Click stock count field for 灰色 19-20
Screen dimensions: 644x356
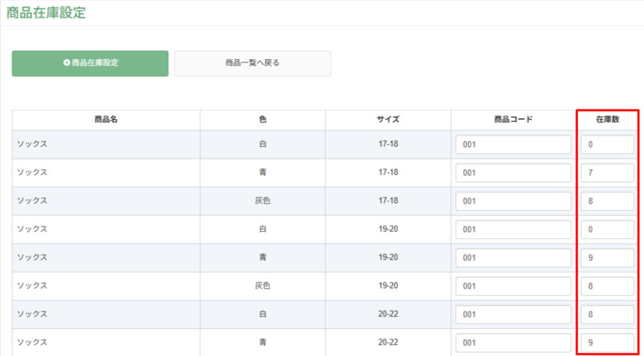pos(607,286)
